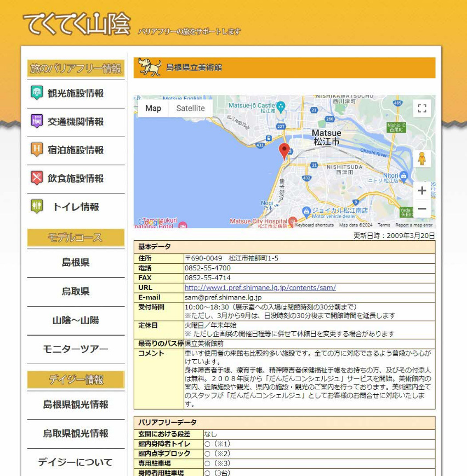
Task: Click the 松江市袖師町1-5 address text
Action: click(x=253, y=258)
